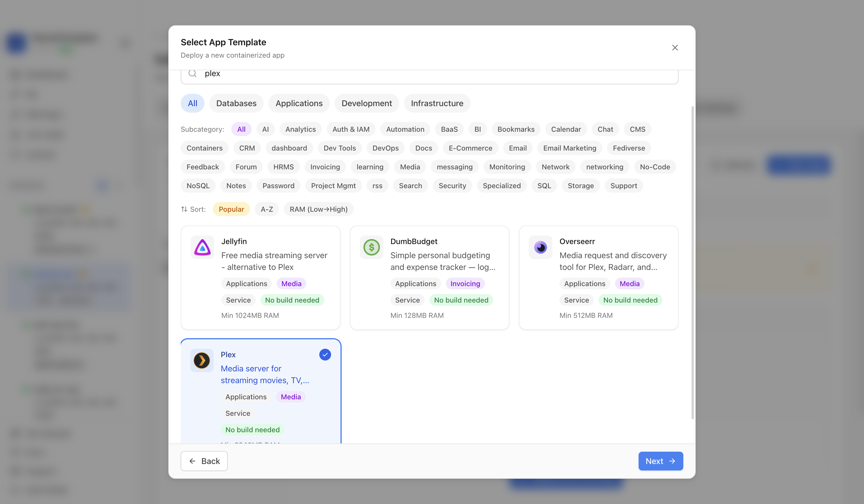Filter by BaaS subcategory
The height and width of the screenshot is (504, 864).
tap(449, 129)
